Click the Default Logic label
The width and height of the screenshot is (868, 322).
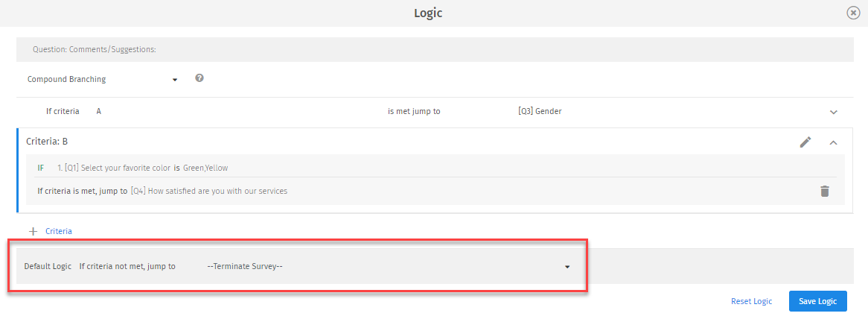pos(48,266)
